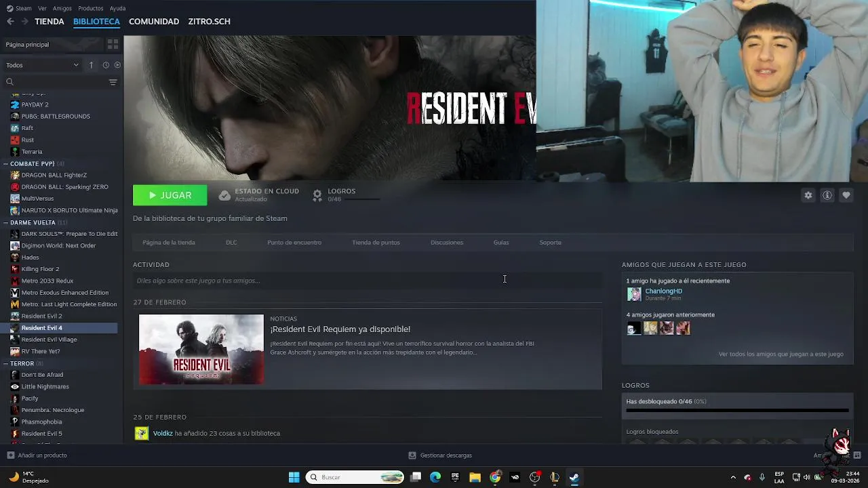Open ZITRO.SCH profile tab
Viewport: 868px width, 488px height.
[x=209, y=22]
